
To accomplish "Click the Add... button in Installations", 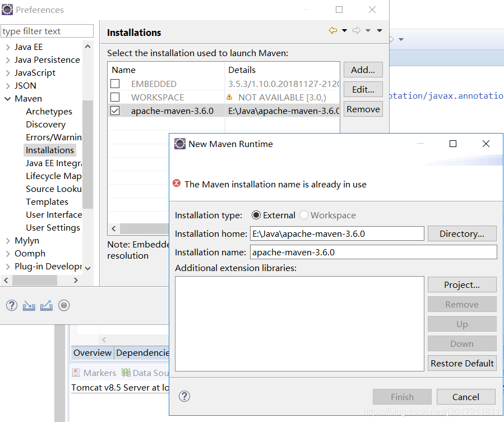I will [363, 70].
